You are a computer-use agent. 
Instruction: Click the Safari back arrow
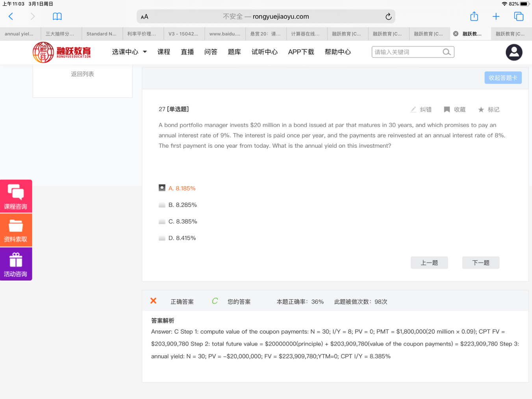pyautogui.click(x=11, y=17)
